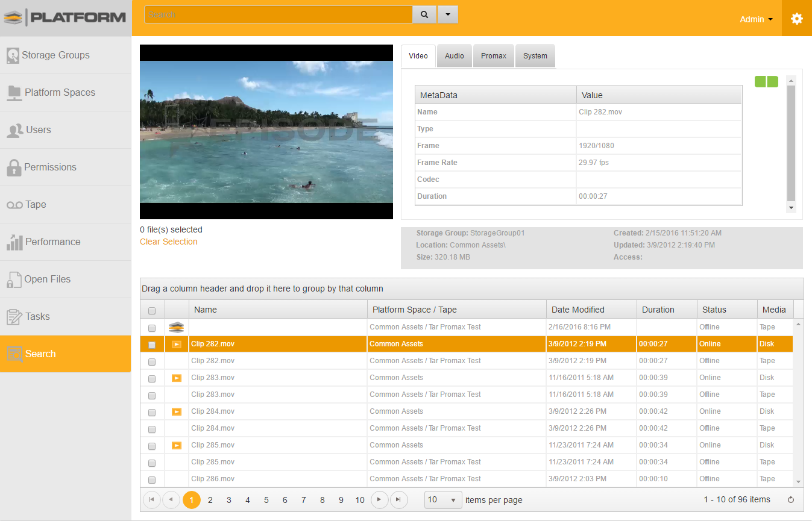Open the Admin user menu
The image size is (812, 521).
coord(756,19)
